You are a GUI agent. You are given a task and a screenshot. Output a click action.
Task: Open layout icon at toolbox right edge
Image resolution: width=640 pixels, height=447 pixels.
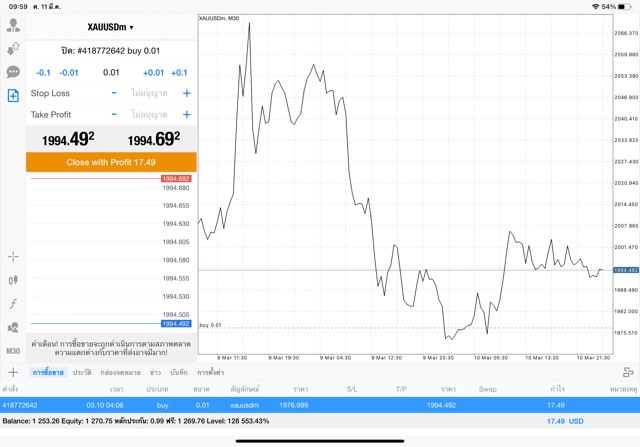click(627, 372)
